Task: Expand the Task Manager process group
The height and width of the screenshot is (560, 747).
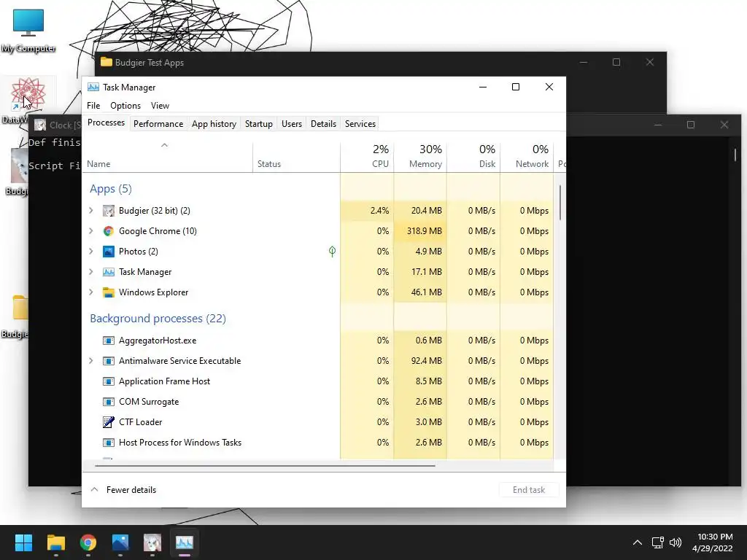Action: tap(91, 272)
